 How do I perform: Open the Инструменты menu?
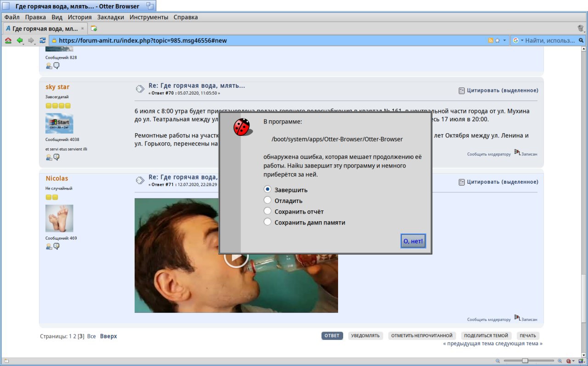pos(149,17)
